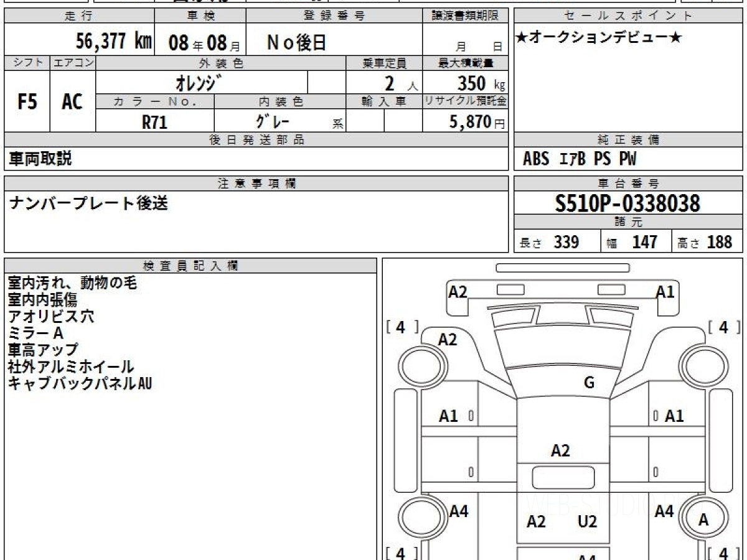Select the 車両取説 entry
Viewport: 747px width, 560px height.
tap(40, 159)
